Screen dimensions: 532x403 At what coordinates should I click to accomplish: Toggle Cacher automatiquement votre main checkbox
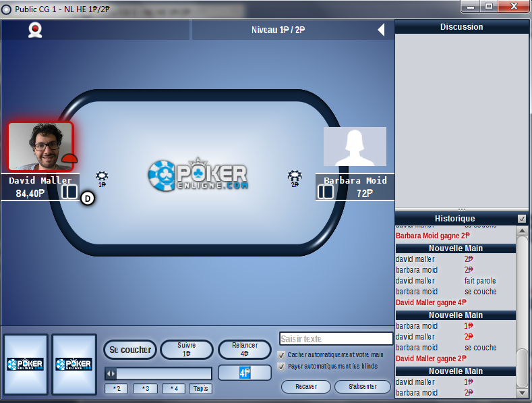click(281, 355)
